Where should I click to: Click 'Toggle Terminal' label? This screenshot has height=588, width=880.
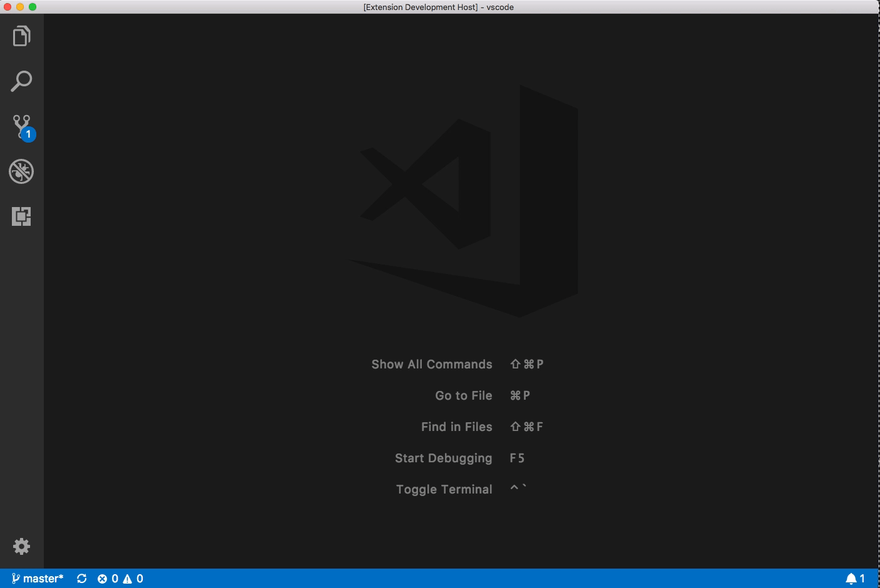(444, 490)
